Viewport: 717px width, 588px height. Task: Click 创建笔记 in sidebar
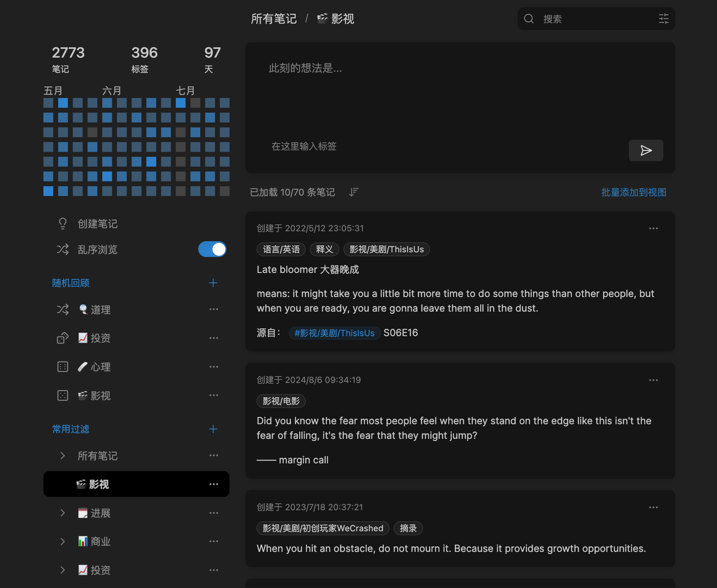click(98, 224)
